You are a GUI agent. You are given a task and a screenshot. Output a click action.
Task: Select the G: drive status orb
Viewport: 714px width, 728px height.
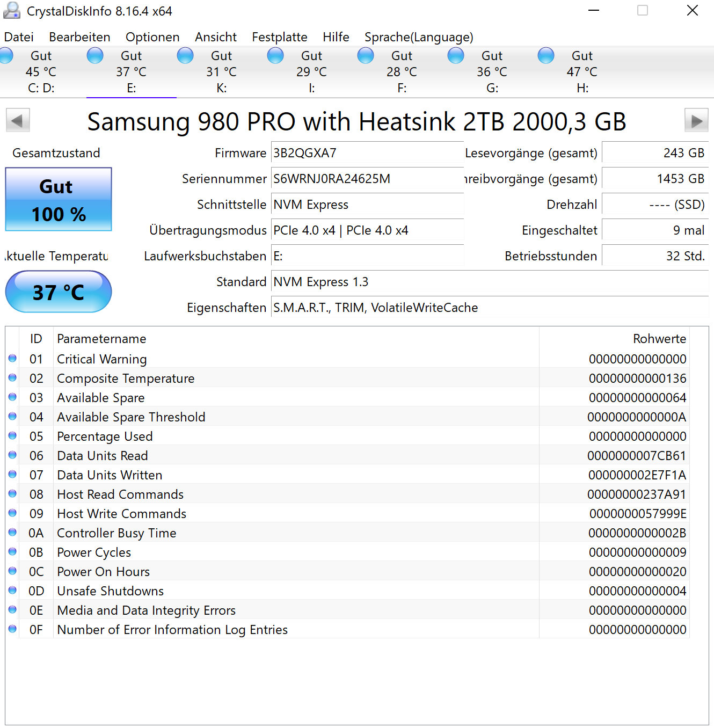456,56
